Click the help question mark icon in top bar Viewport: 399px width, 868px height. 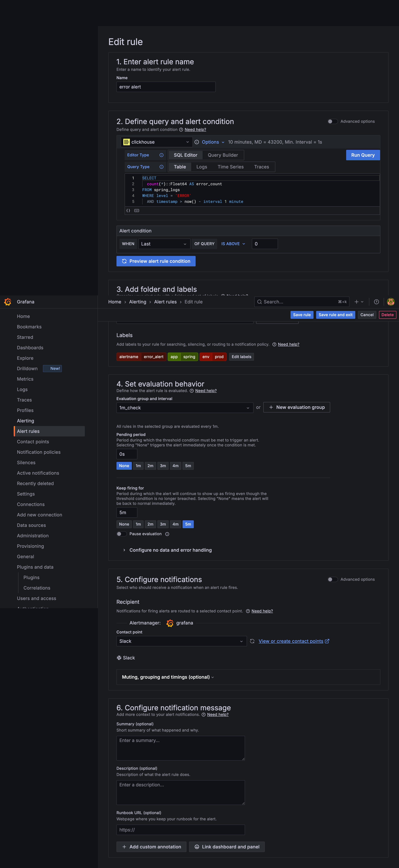376,302
